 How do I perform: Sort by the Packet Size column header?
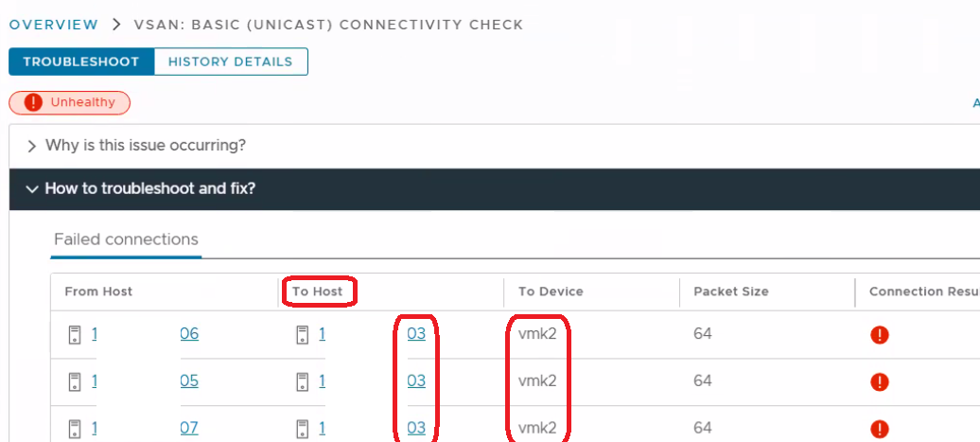pos(731,292)
